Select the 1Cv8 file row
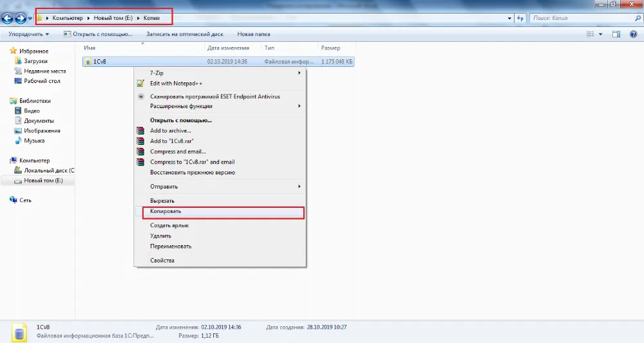The width and height of the screenshot is (644, 343). pyautogui.click(x=218, y=62)
